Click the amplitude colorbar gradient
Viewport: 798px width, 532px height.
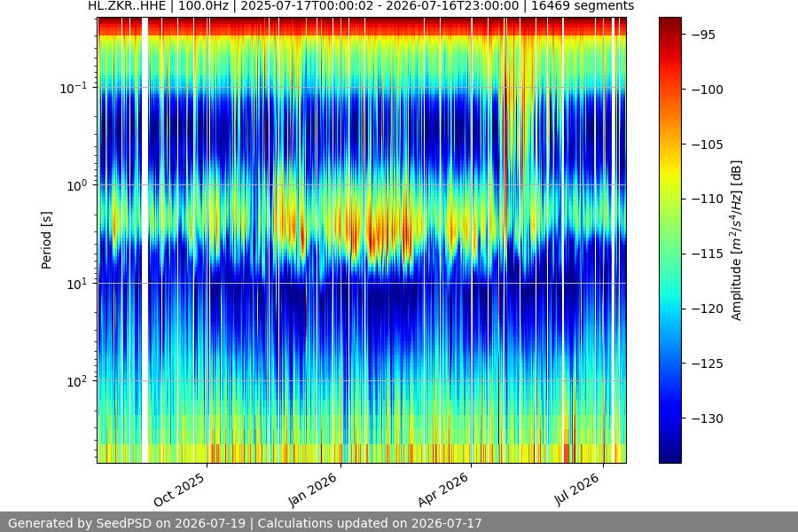click(669, 240)
